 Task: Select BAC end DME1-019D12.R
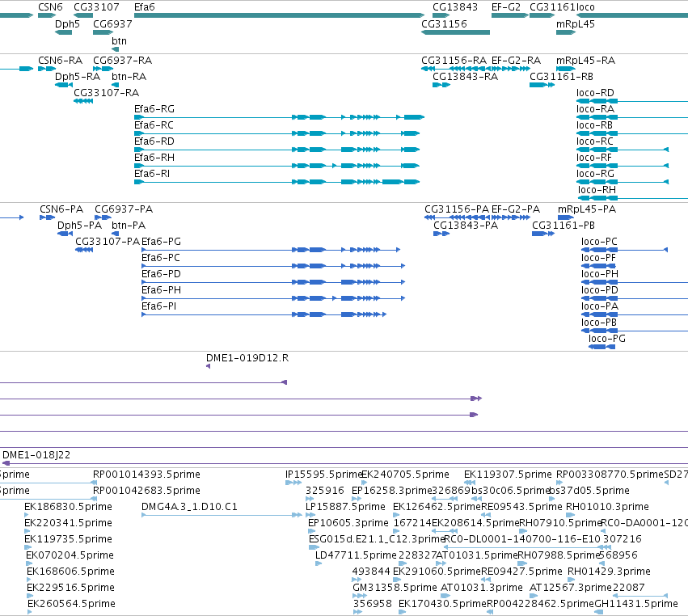point(247,358)
